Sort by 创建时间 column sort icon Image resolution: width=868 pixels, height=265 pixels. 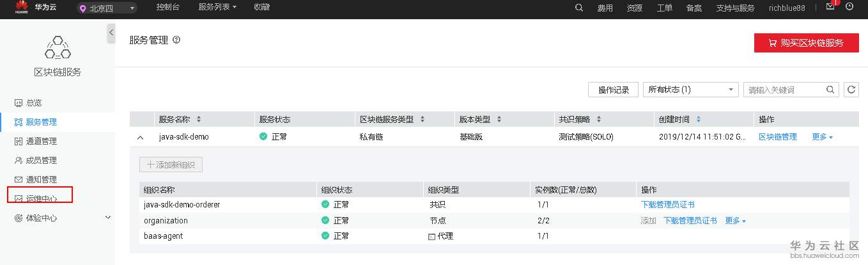(x=698, y=119)
